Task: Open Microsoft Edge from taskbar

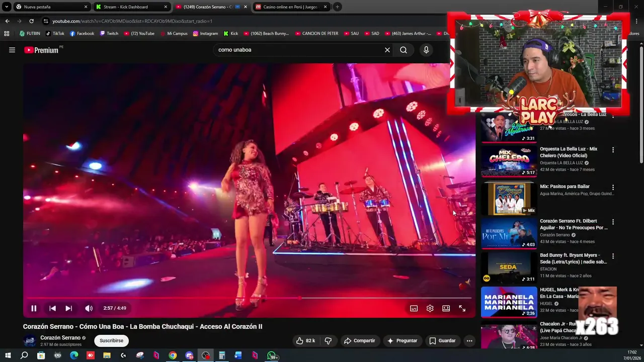Action: [x=74, y=355]
